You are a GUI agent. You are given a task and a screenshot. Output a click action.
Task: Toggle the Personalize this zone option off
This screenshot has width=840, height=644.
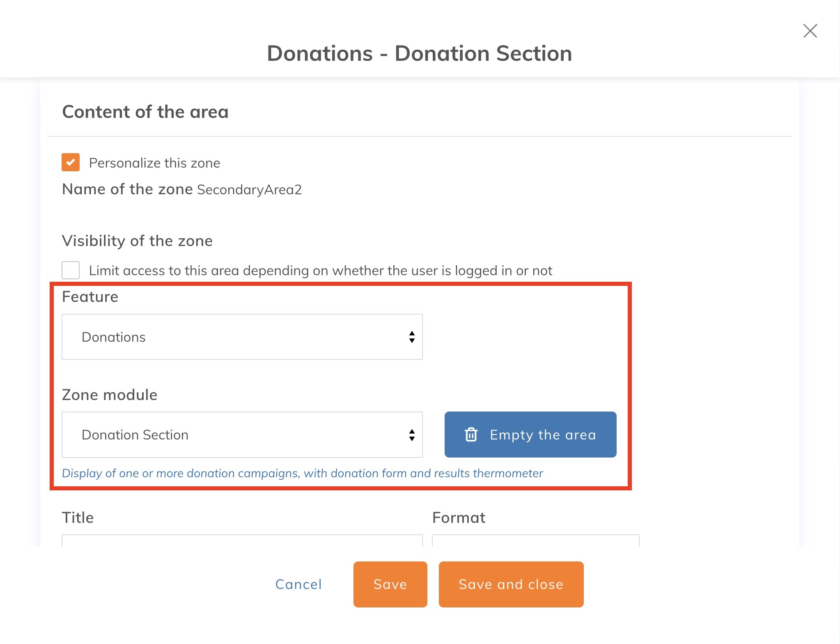click(x=71, y=162)
